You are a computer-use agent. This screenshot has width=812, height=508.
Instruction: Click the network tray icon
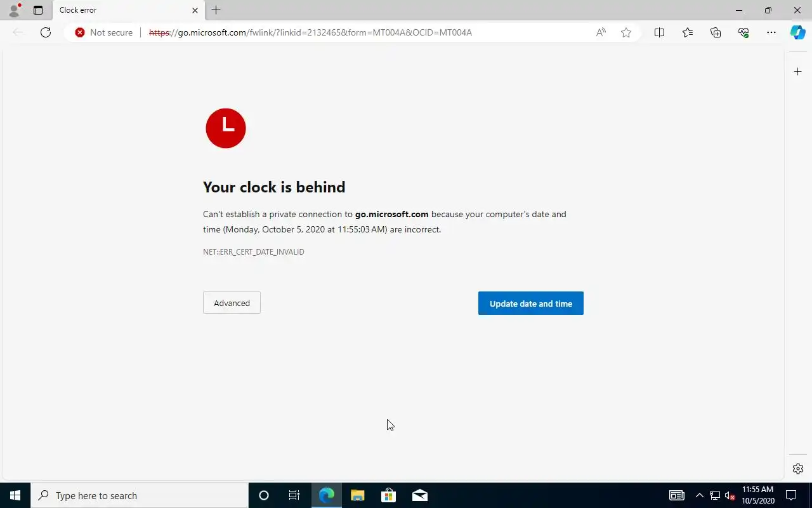(715, 495)
